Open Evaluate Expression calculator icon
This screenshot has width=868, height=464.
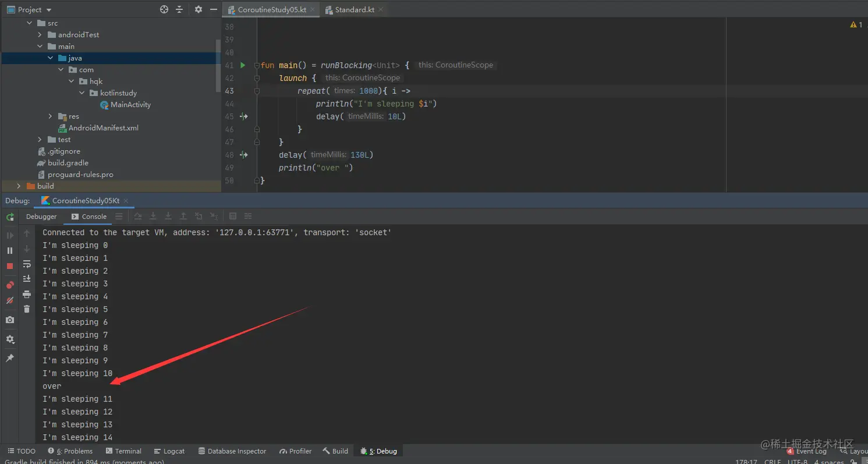click(x=233, y=217)
